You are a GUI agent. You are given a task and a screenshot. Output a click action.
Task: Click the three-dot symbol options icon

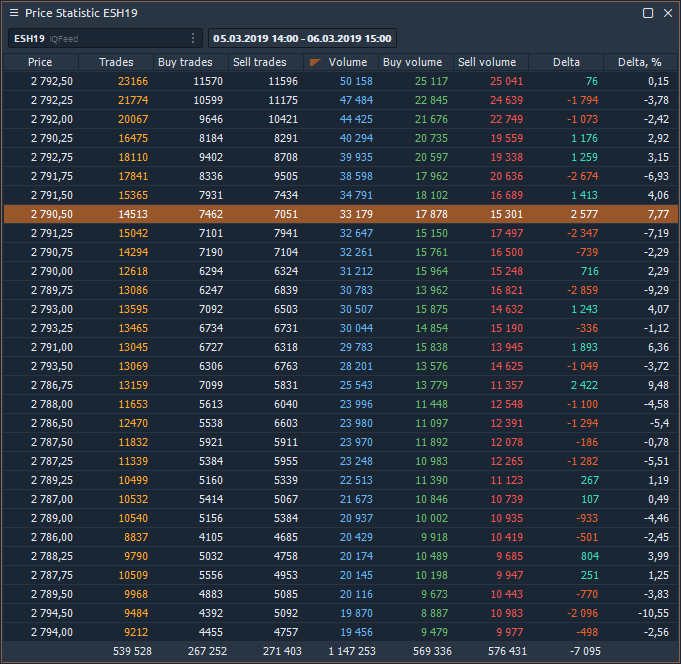(193, 39)
